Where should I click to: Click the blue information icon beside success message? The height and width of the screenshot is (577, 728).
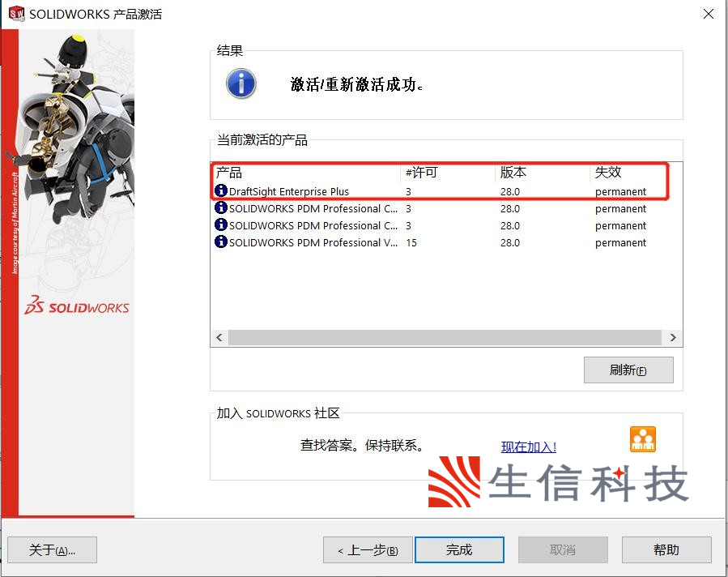241,83
